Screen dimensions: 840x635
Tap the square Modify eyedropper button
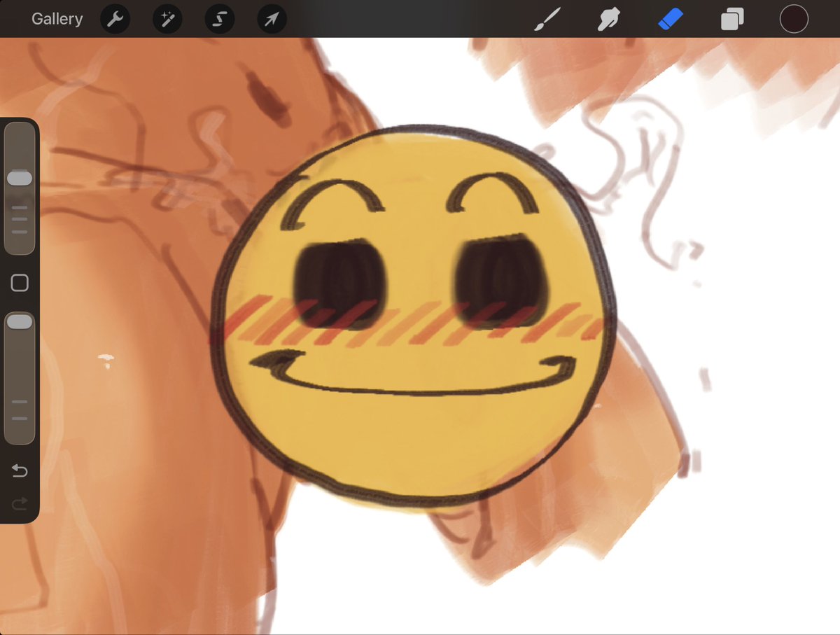pos(20,283)
